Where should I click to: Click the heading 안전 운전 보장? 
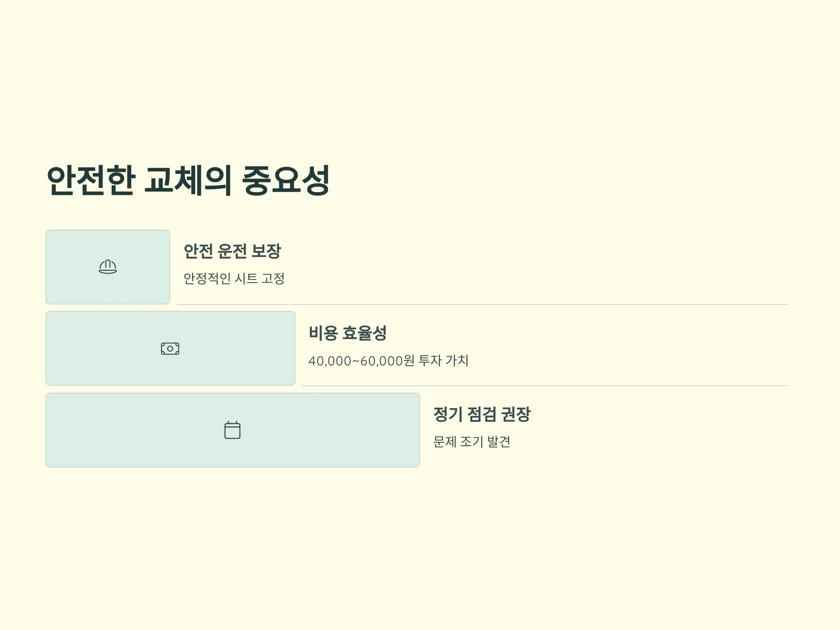click(232, 251)
